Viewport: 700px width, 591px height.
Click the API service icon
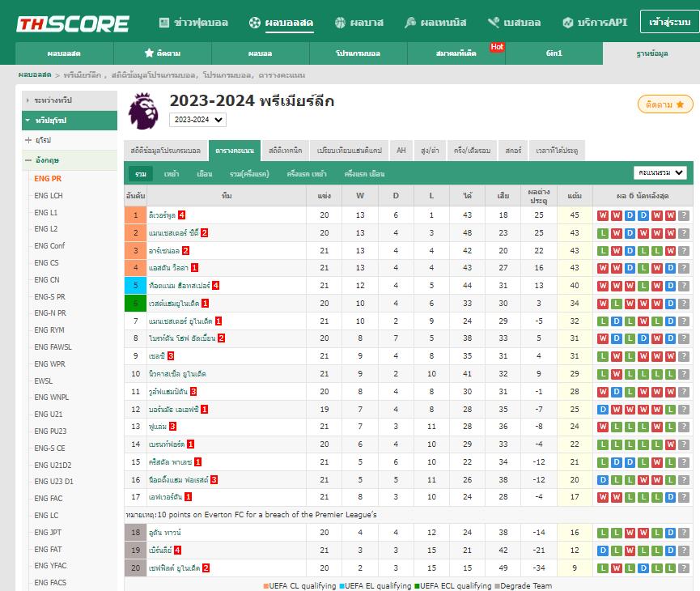click(568, 23)
